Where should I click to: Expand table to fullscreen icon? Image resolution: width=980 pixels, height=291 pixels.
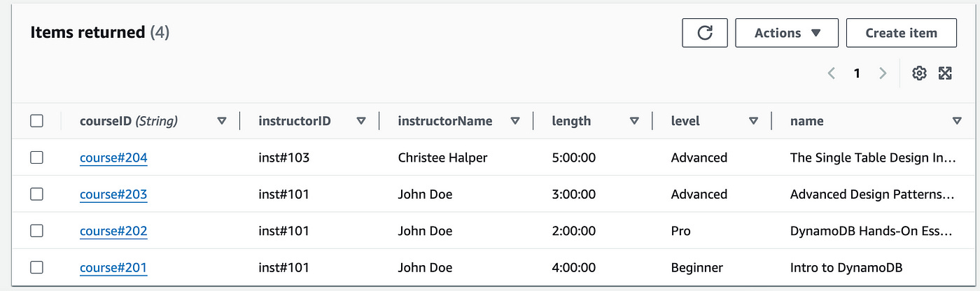(x=945, y=73)
